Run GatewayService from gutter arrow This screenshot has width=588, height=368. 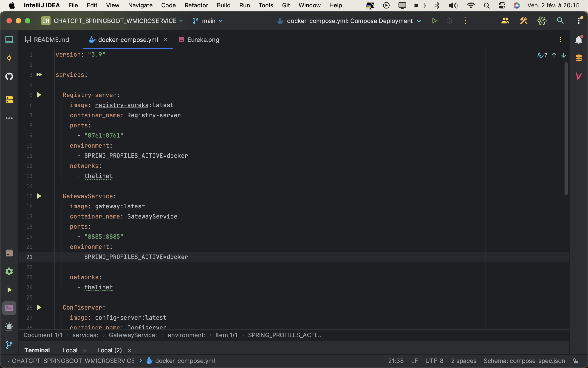[x=39, y=196]
